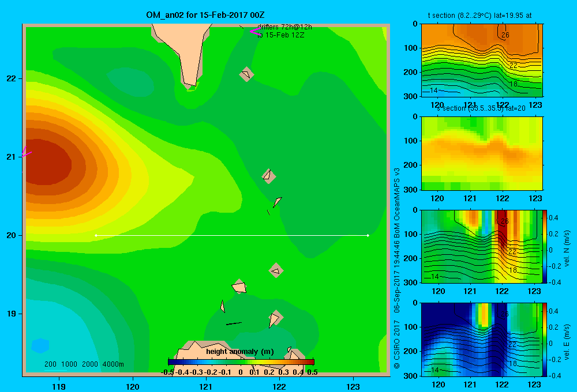
Task: Click the 't section (8.2..29°C) lat=19.95' title
Action: pyautogui.click(x=479, y=16)
